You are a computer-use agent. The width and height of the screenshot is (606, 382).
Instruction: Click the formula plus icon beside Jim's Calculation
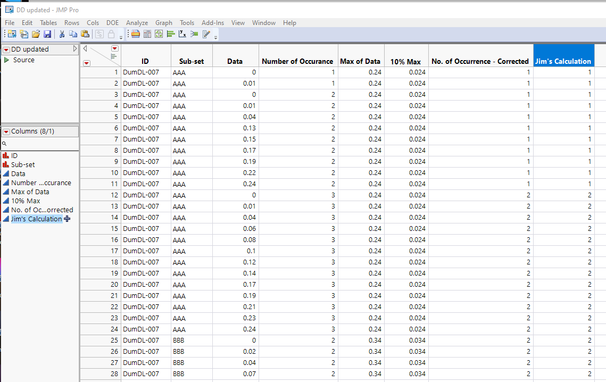(67, 219)
